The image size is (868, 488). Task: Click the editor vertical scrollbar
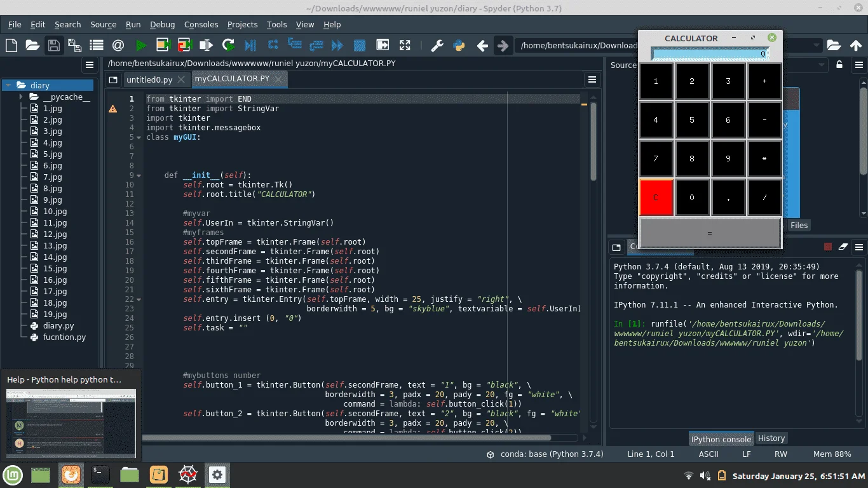click(x=593, y=141)
